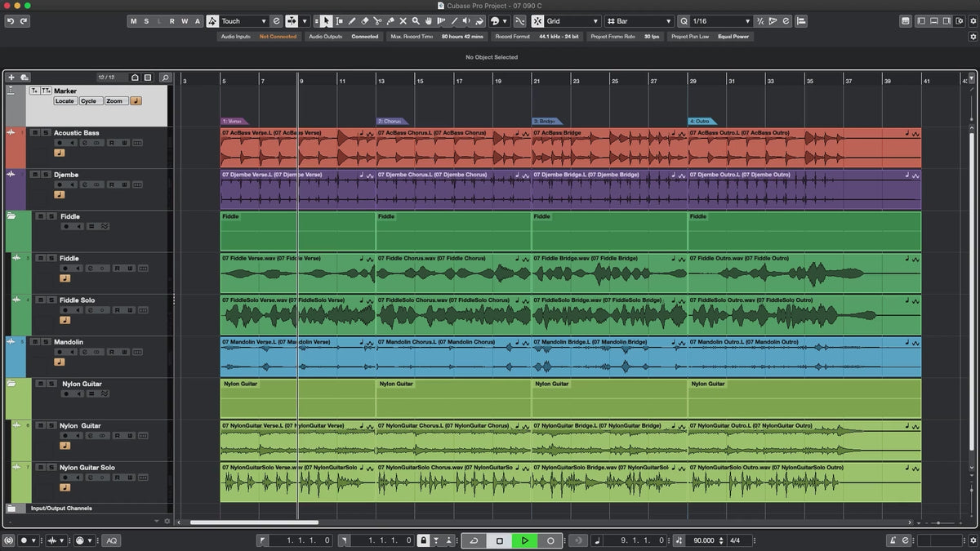Click the 90.000 tempo field
Viewport: 980px width, 551px height.
[x=703, y=540]
